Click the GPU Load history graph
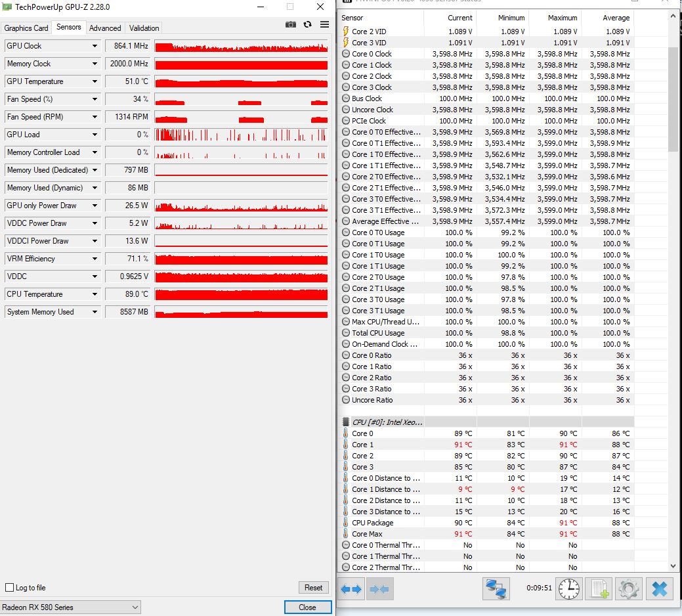This screenshot has width=682, height=616. [x=241, y=135]
